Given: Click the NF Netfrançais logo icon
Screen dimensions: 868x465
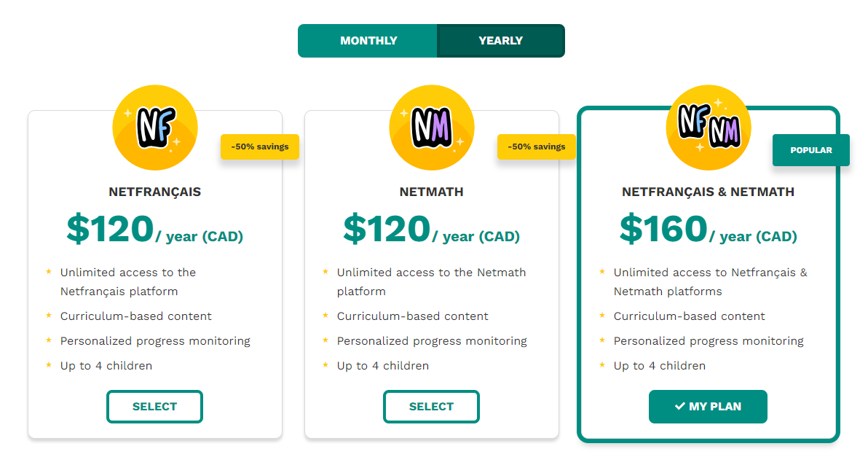Looking at the screenshot, I should tap(155, 128).
